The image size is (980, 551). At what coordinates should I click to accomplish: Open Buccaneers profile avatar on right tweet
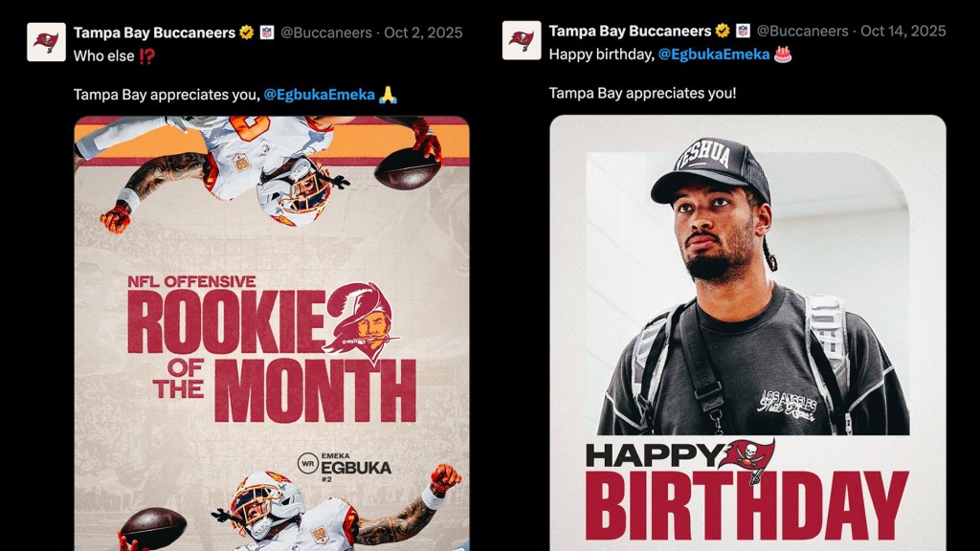(522, 40)
